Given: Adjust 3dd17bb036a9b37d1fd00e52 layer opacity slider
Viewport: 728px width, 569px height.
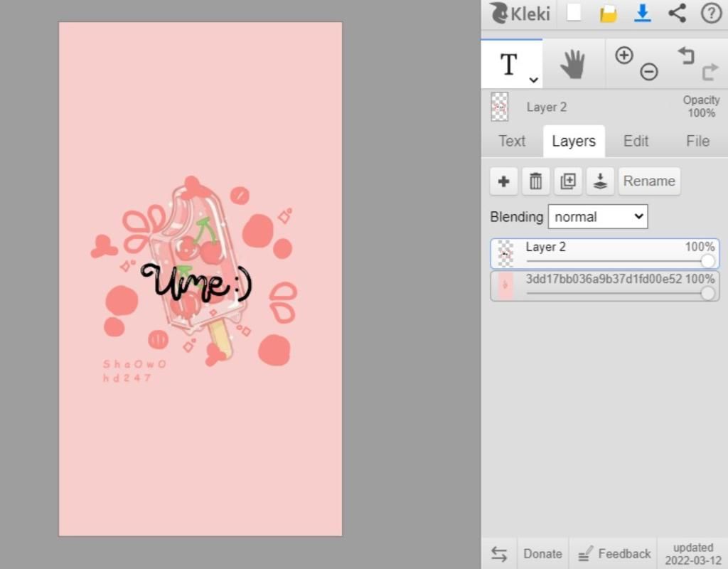Looking at the screenshot, I should tap(707, 293).
